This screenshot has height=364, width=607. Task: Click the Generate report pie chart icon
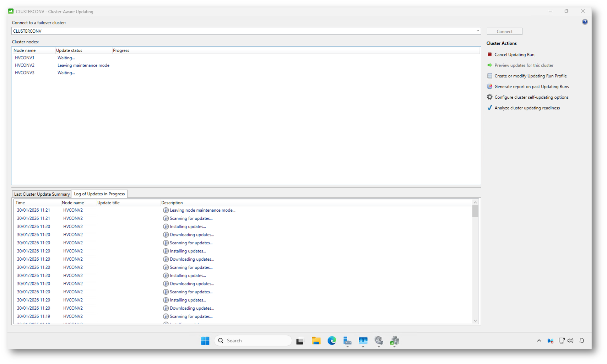489,86
